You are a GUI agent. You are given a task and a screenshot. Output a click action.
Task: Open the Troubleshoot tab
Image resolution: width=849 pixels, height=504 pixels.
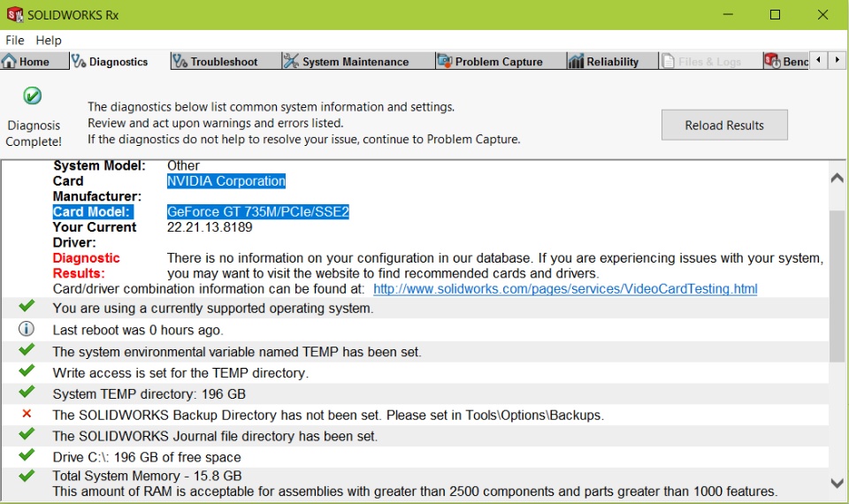pyautogui.click(x=224, y=61)
